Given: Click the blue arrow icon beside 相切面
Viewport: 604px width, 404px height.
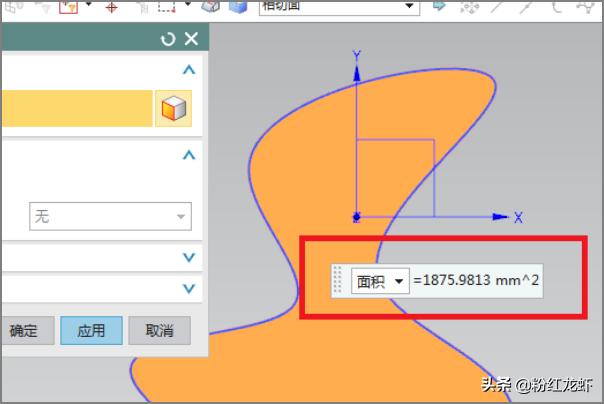Looking at the screenshot, I should pyautogui.click(x=438, y=6).
